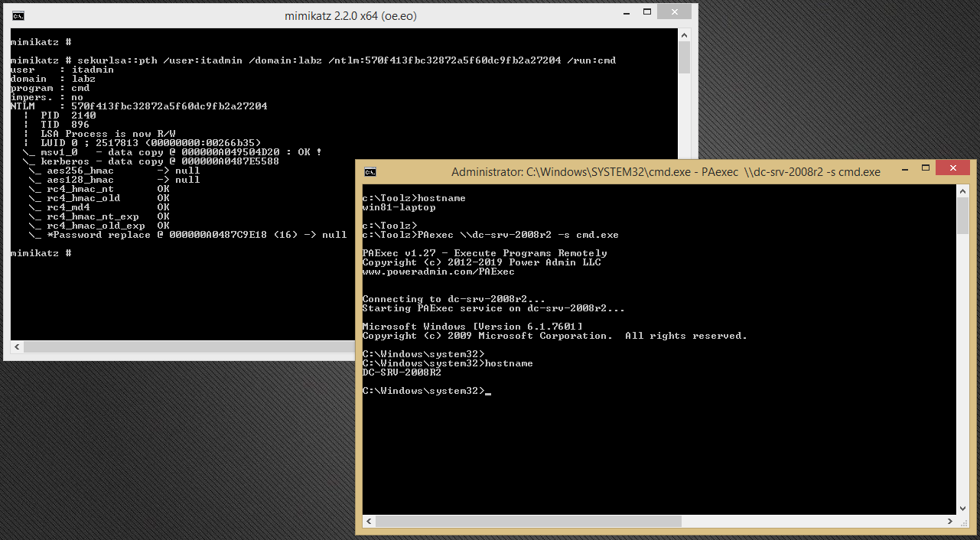Screen dimensions: 980x540
Task: Click the *Password replace line
Action: click(x=187, y=235)
